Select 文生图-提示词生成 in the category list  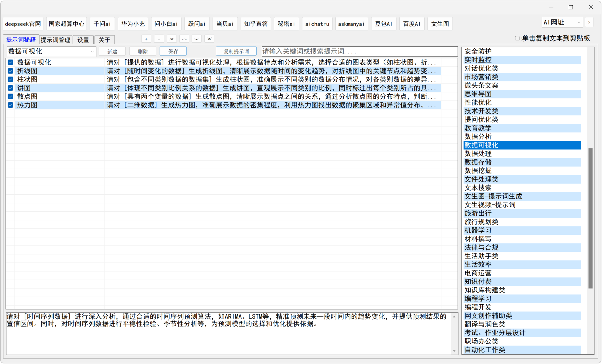click(522, 196)
